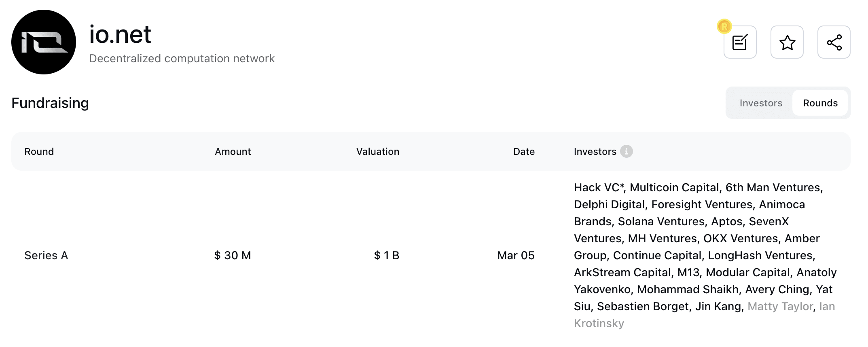The height and width of the screenshot is (347, 868).
Task: Open the Solana Ventures link
Action: pyautogui.click(x=661, y=222)
